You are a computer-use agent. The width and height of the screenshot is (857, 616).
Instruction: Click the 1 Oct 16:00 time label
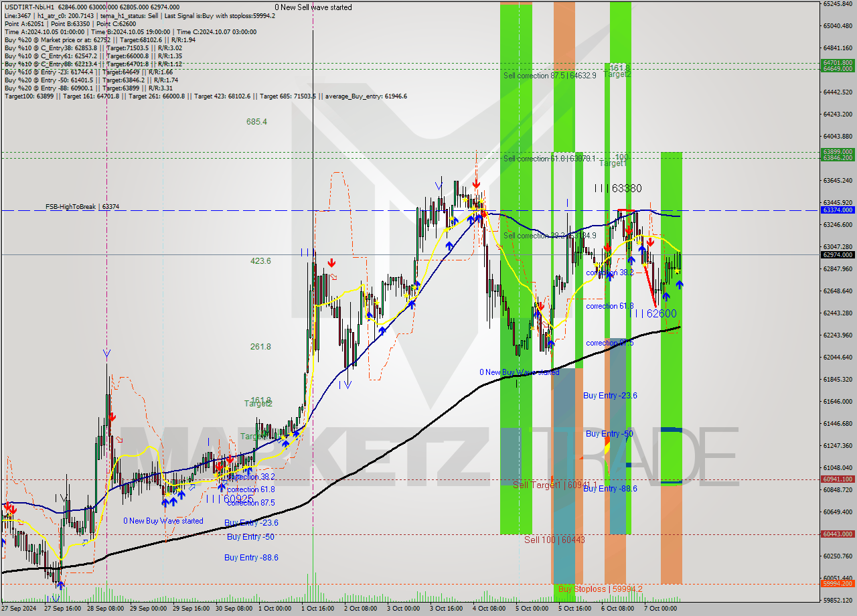pos(318,609)
